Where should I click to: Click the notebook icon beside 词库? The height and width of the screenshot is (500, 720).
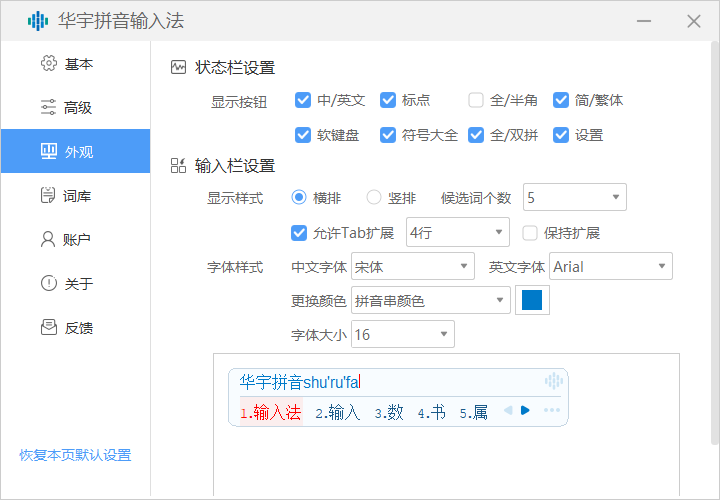pyautogui.click(x=48, y=195)
